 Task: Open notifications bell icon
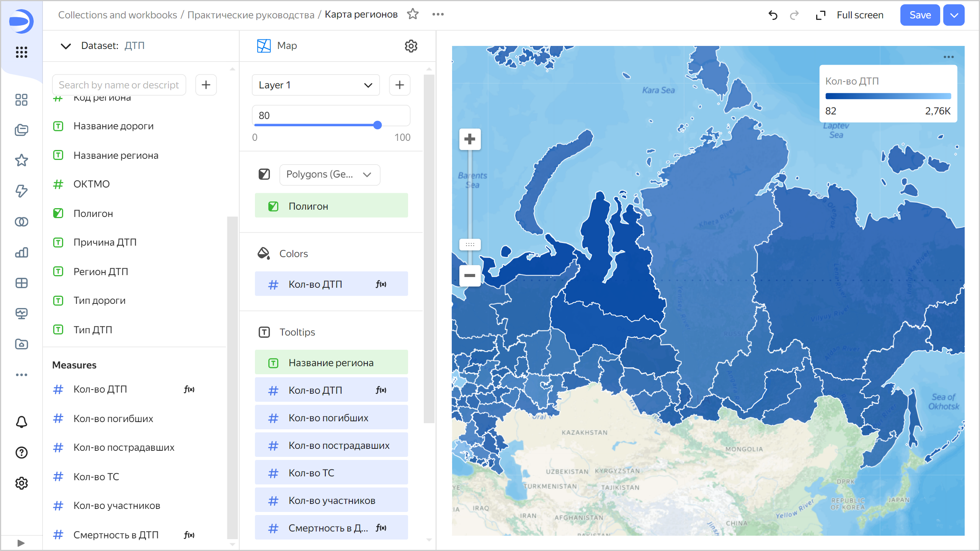[x=21, y=422]
